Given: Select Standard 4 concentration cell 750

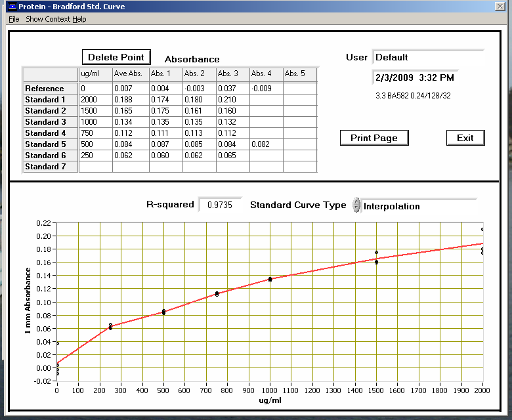Looking at the screenshot, I should pos(95,133).
